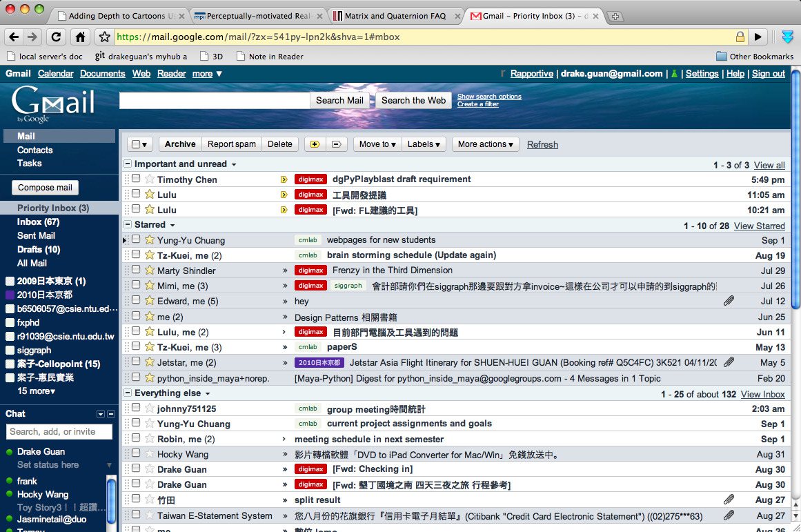Click the yellow mark-important plus button
Screen dimensions: 801x532
pyautogui.click(x=315, y=144)
